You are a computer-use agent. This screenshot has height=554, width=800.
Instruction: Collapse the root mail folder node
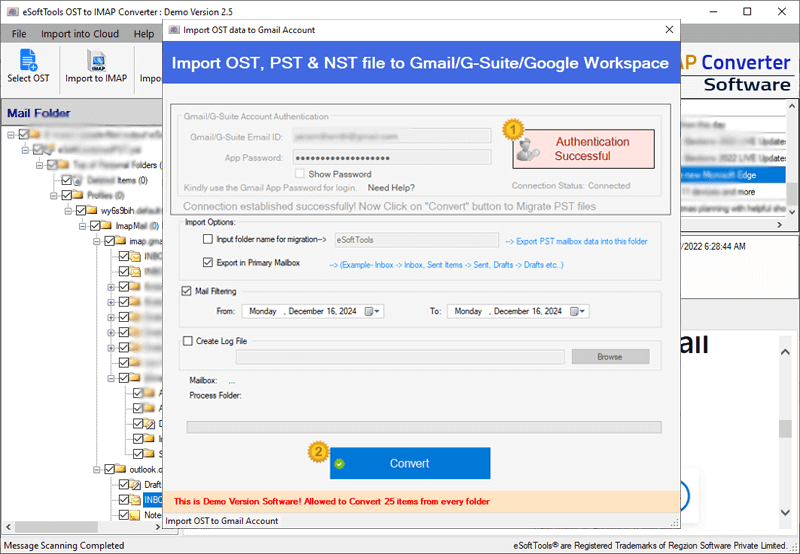(11, 135)
